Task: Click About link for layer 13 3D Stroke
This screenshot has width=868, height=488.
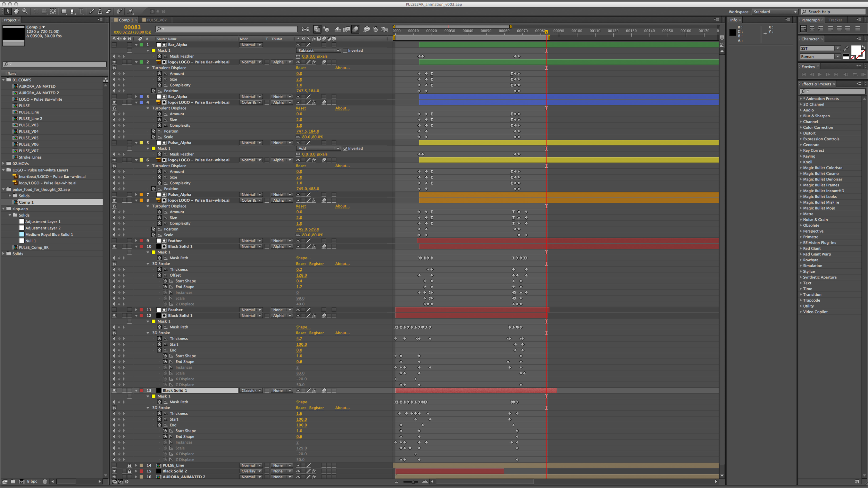Action: (x=342, y=408)
